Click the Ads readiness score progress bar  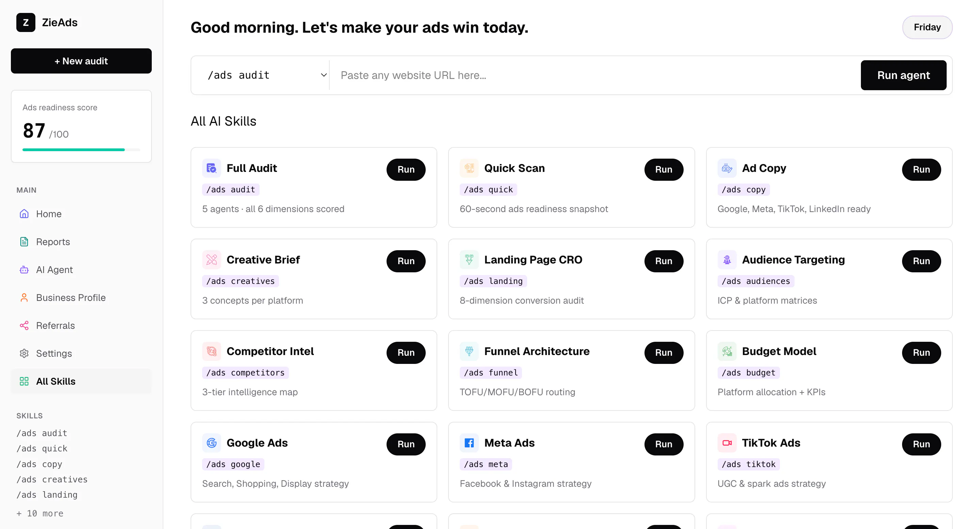pos(81,150)
